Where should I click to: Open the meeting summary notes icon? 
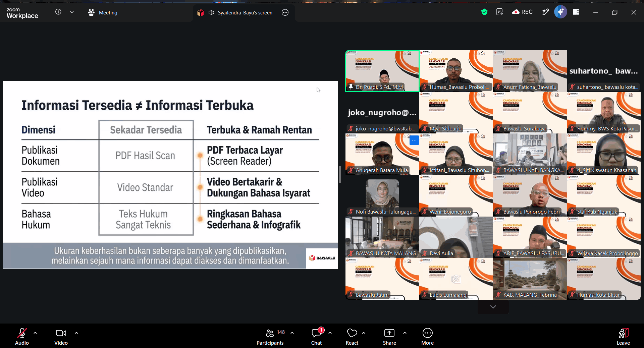[499, 12]
